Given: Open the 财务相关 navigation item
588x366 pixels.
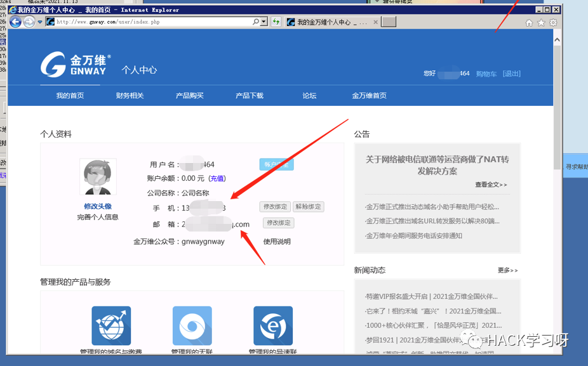Looking at the screenshot, I should pyautogui.click(x=130, y=96).
